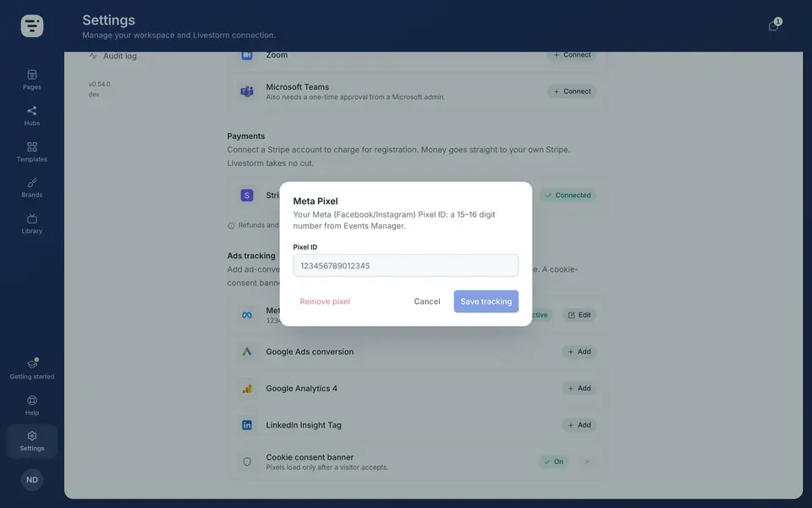Open the Templates section
The image size is (812, 508).
pyautogui.click(x=32, y=152)
